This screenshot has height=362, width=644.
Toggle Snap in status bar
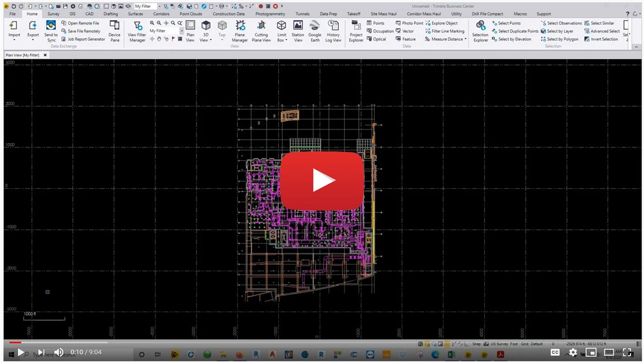[476, 344]
